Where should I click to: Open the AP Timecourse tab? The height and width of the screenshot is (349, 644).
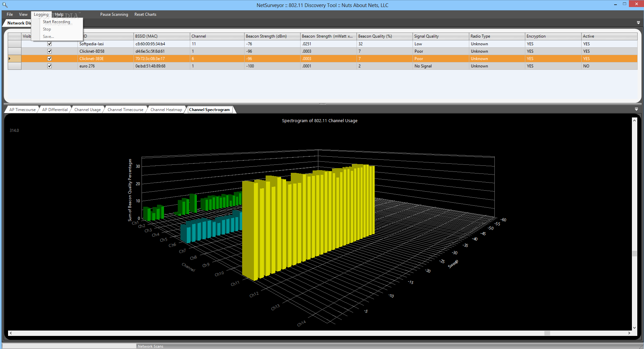point(22,110)
